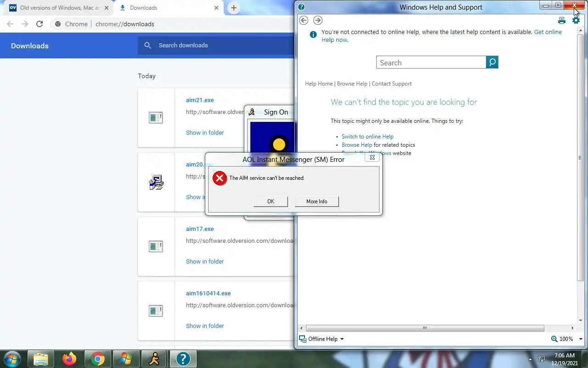This screenshot has width=588, height=368.
Task: Click the aim17.exe file icon
Action: [156, 247]
